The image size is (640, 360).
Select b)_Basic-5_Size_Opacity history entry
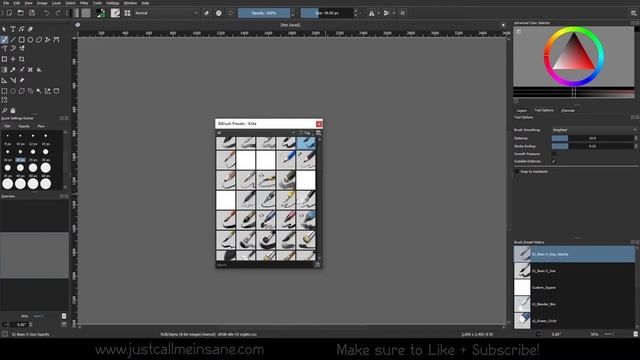pos(574,254)
